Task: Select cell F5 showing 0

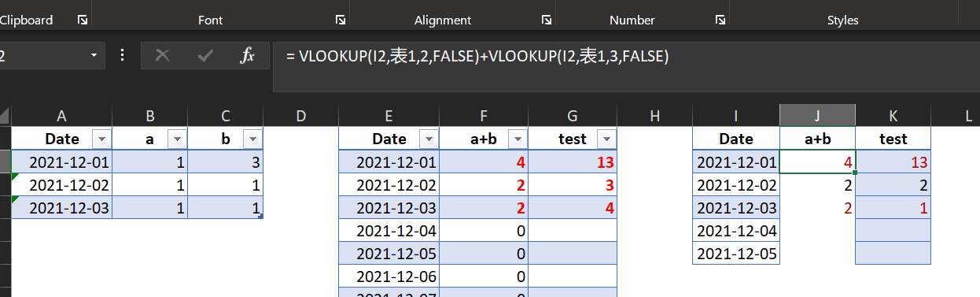Action: 484,231
